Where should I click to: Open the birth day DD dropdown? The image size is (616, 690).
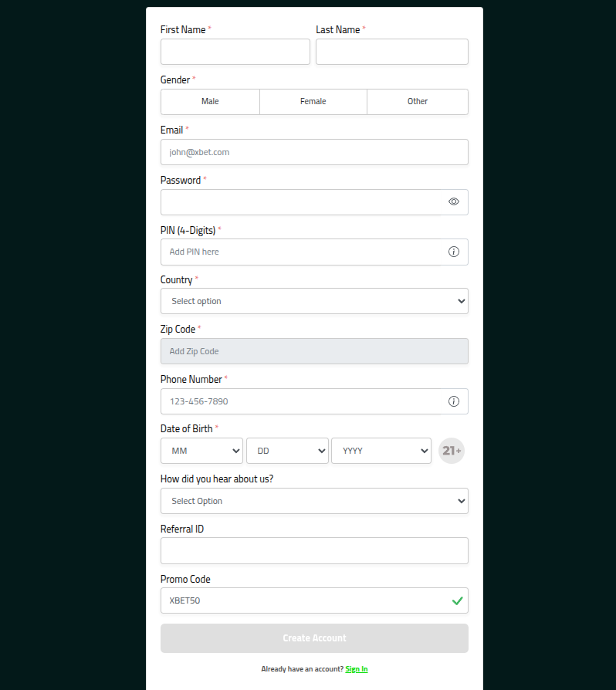click(287, 451)
